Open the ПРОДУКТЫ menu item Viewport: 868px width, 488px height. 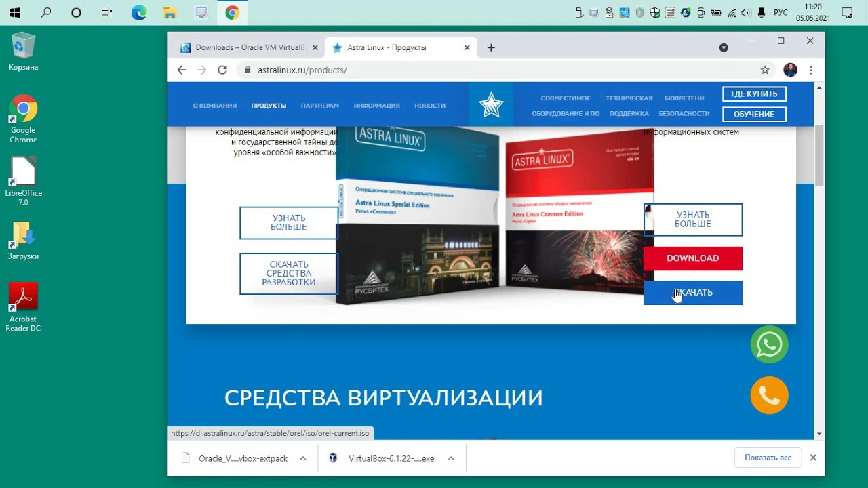tap(269, 106)
